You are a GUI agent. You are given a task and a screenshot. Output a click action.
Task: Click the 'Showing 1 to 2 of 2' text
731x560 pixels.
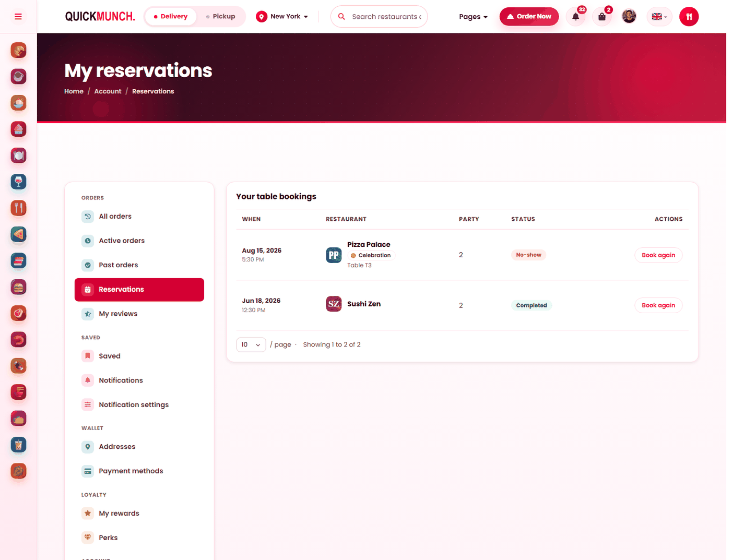coord(332,344)
